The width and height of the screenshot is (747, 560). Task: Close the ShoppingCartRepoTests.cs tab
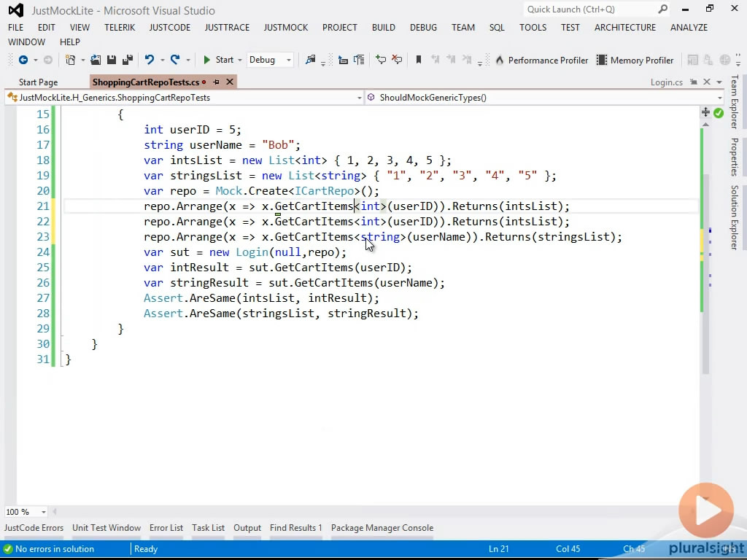[x=230, y=82]
